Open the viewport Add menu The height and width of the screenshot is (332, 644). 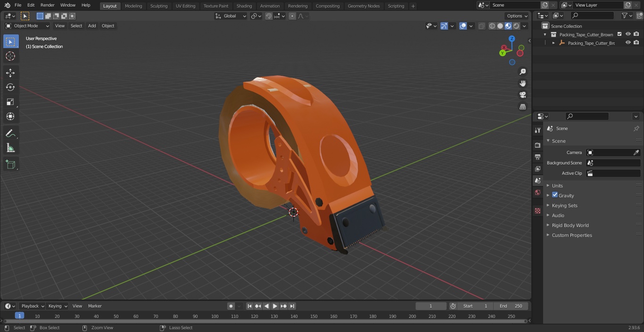pos(92,26)
